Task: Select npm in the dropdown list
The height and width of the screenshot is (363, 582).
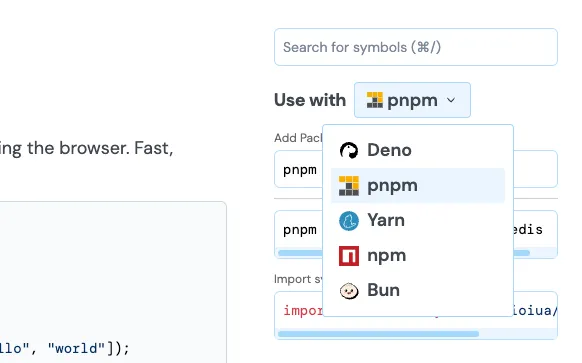Action: click(x=418, y=255)
